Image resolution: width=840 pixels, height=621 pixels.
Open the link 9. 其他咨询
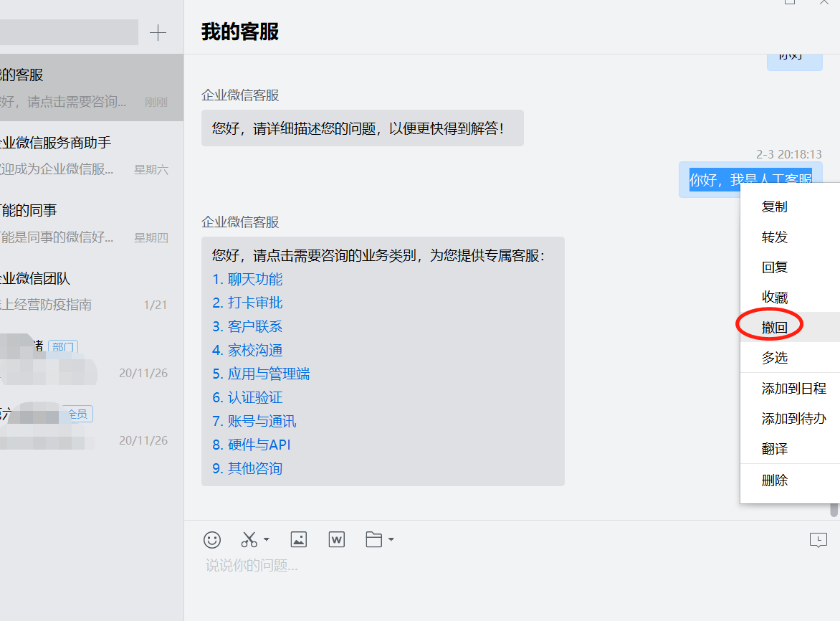pyautogui.click(x=247, y=468)
